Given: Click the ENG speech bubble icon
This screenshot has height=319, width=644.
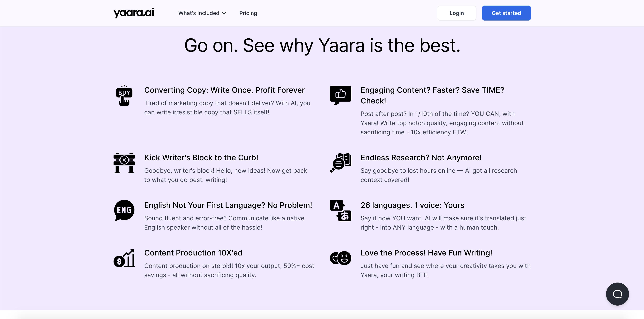Looking at the screenshot, I should tap(124, 210).
